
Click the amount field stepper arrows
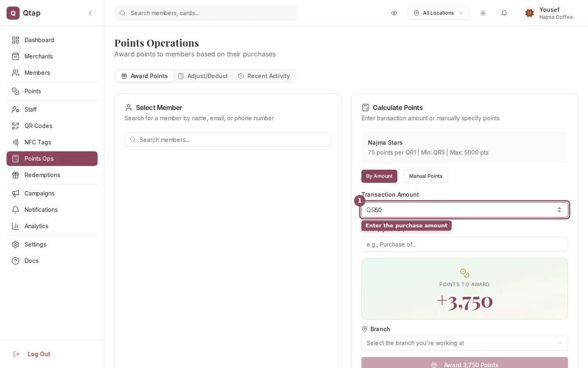click(x=559, y=210)
